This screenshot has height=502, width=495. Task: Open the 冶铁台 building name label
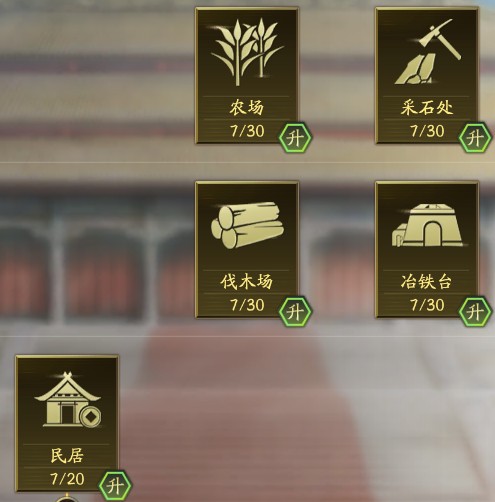[x=427, y=282]
